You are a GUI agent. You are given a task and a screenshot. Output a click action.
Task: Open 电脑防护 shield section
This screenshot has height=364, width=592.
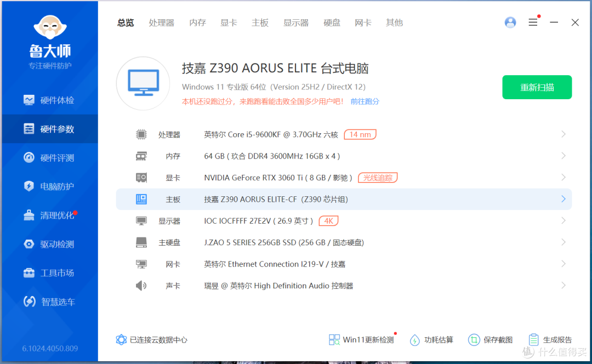click(x=49, y=186)
